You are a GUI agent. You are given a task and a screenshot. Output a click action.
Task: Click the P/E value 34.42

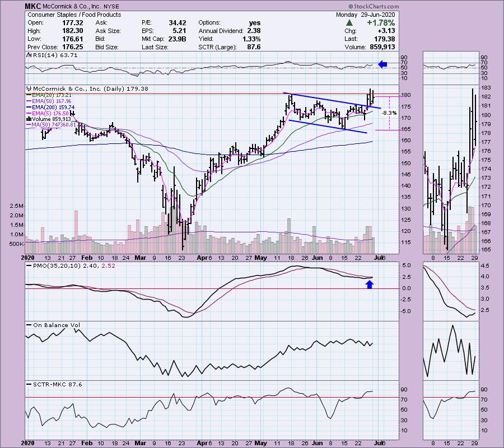tap(178, 23)
